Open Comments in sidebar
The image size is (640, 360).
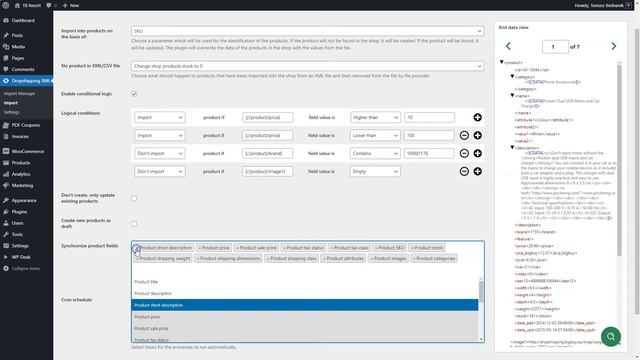click(23, 69)
